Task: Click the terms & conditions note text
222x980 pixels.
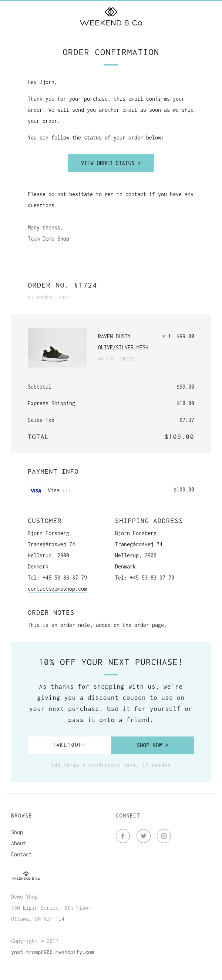Action: point(111,765)
